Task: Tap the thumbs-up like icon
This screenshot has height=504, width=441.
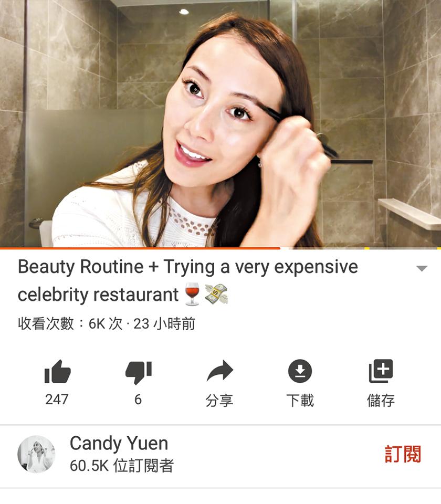Action: click(x=58, y=372)
